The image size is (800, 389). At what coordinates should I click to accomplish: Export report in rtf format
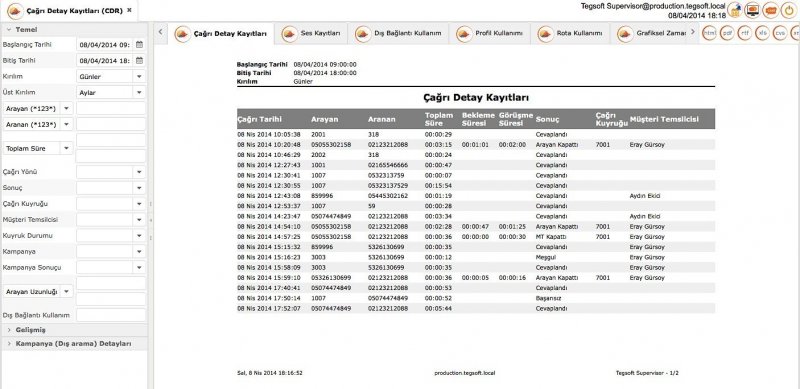pyautogui.click(x=745, y=33)
